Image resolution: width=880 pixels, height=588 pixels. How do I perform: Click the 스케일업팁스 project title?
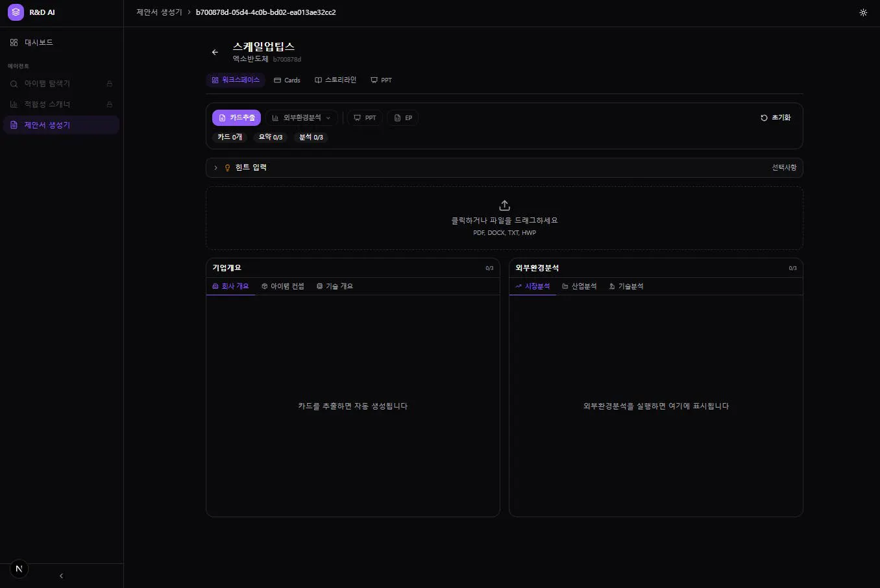263,47
